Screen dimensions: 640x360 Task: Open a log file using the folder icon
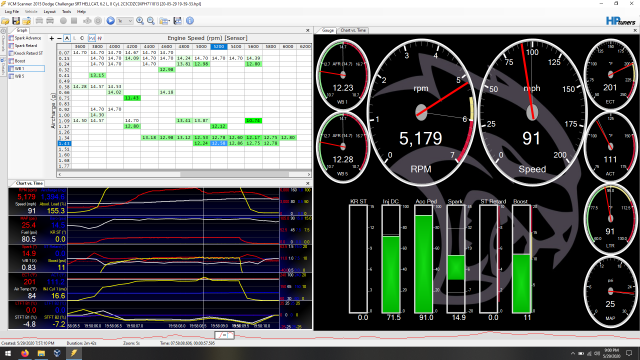[5, 21]
